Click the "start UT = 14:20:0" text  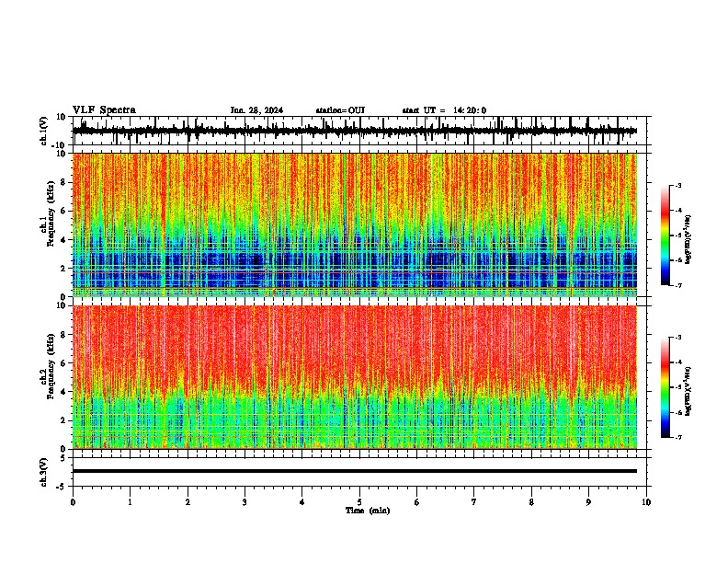(x=444, y=110)
